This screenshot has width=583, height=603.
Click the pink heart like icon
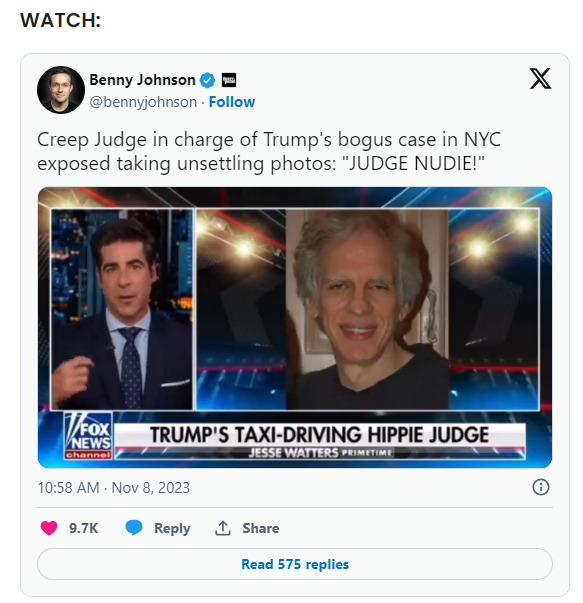click(x=49, y=528)
